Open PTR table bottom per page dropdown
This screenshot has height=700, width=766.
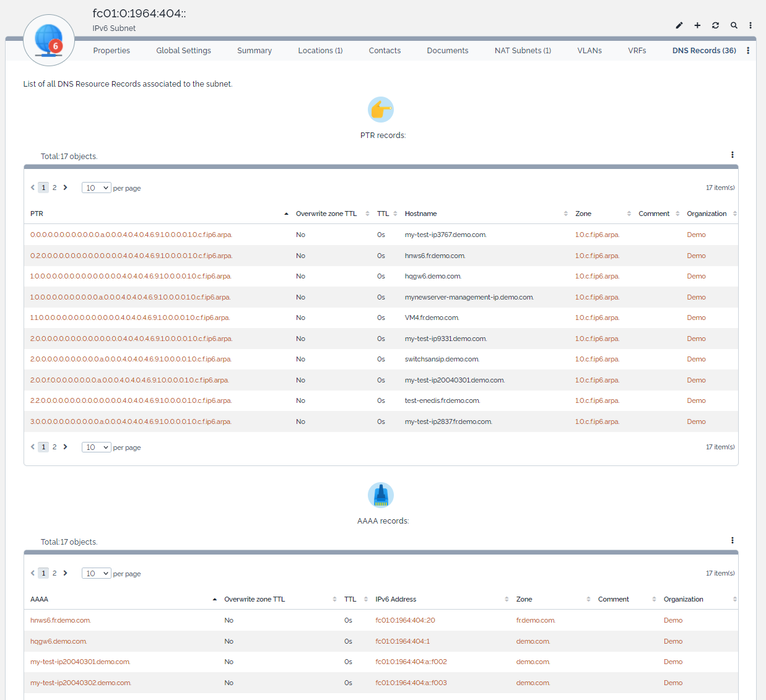pos(96,447)
